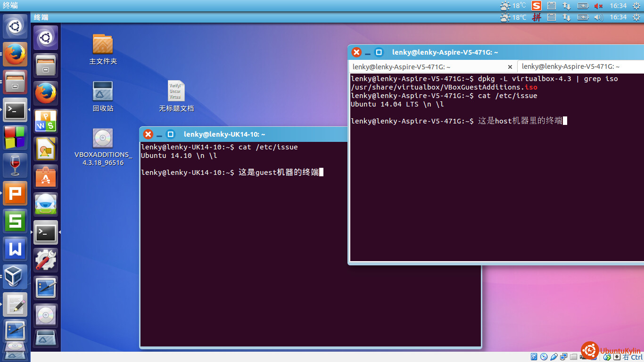The image size is (644, 362).
Task: Click the USB device icon in VirtualBox status bar
Action: [554, 357]
